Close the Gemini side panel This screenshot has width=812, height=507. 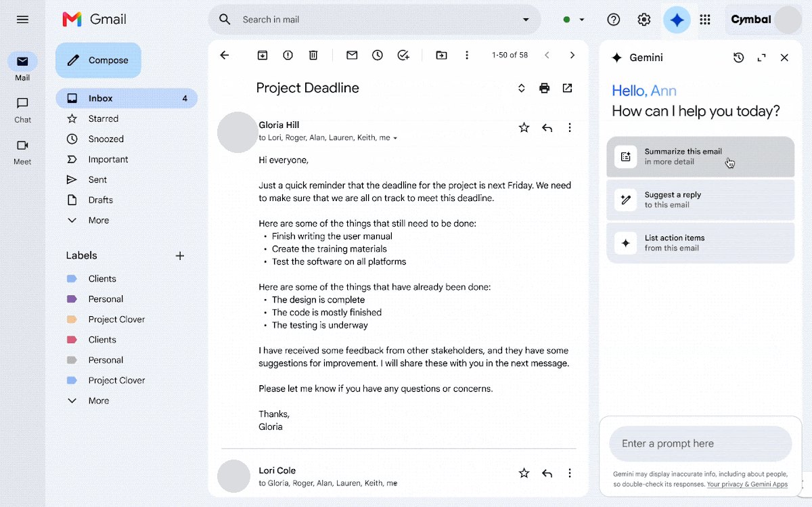point(785,58)
